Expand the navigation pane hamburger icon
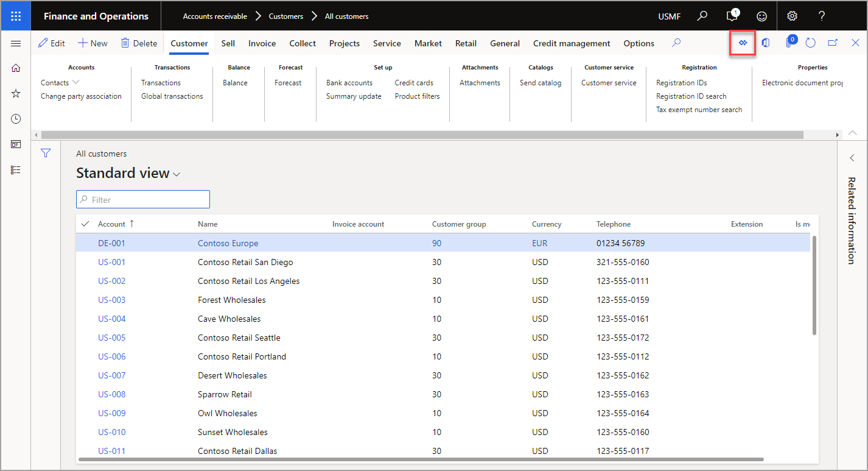 click(x=16, y=43)
